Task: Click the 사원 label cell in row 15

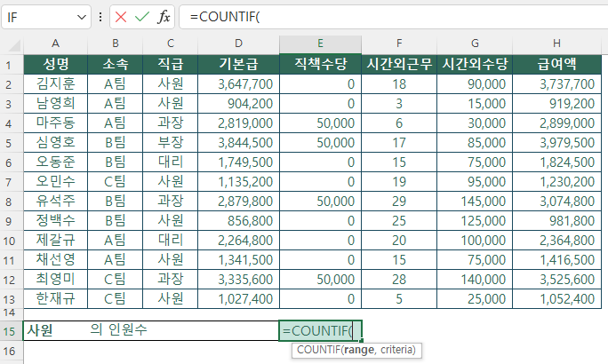Action: 55,330
